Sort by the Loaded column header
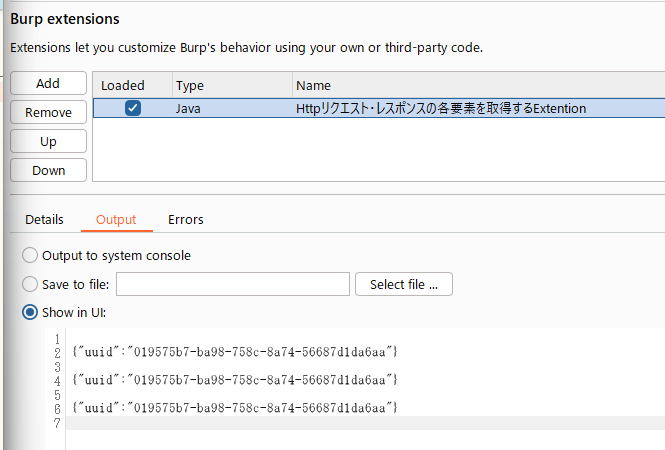The height and width of the screenshot is (450, 665). point(132,85)
